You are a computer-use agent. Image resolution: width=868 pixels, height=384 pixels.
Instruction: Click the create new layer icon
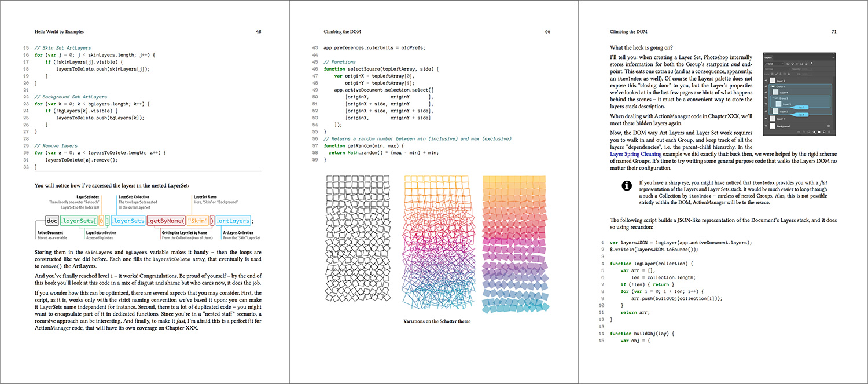pos(823,131)
